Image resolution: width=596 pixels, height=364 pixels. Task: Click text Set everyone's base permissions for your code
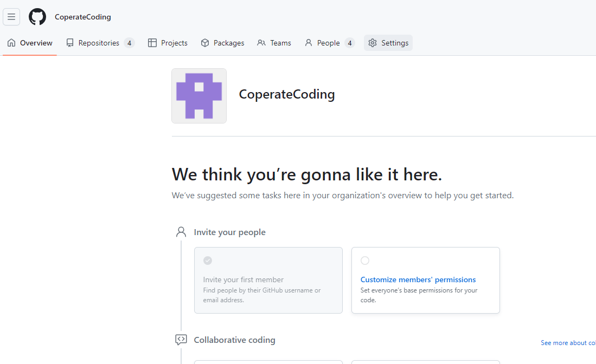pos(419,295)
